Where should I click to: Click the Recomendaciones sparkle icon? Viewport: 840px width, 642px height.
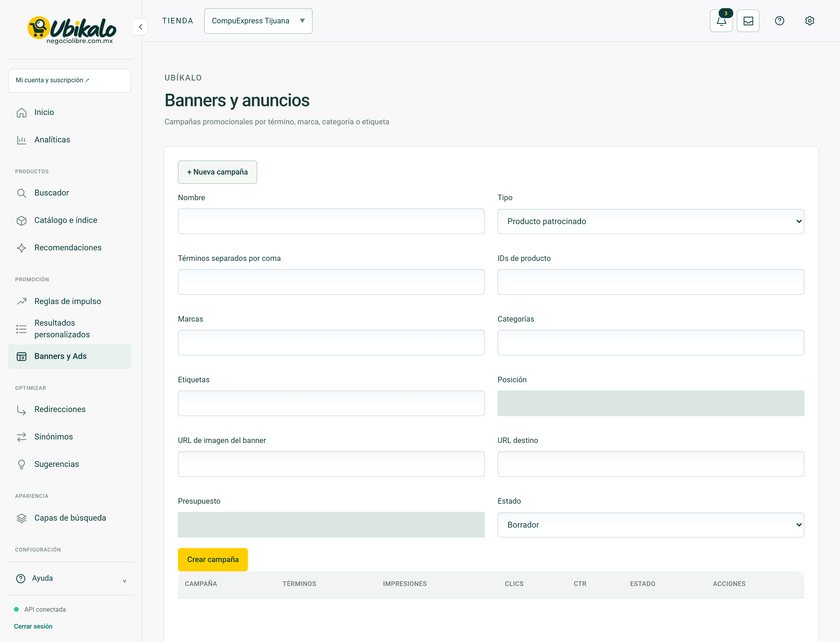point(21,248)
